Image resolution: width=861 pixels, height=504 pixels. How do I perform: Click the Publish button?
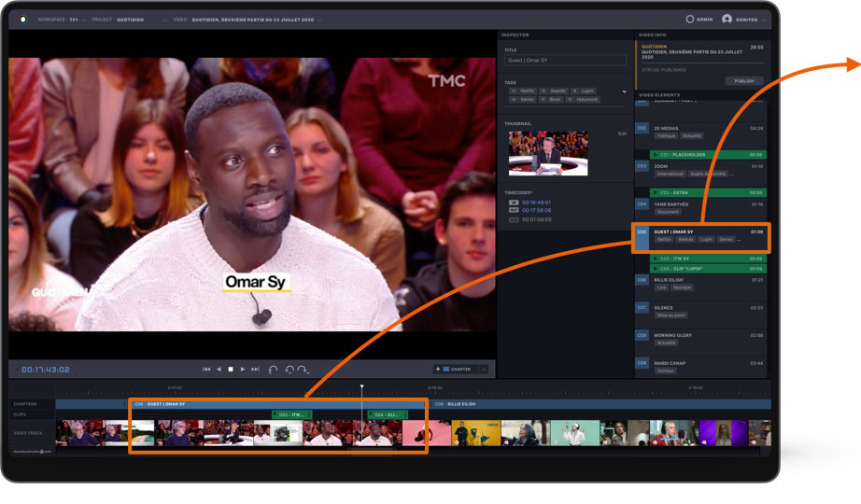743,81
